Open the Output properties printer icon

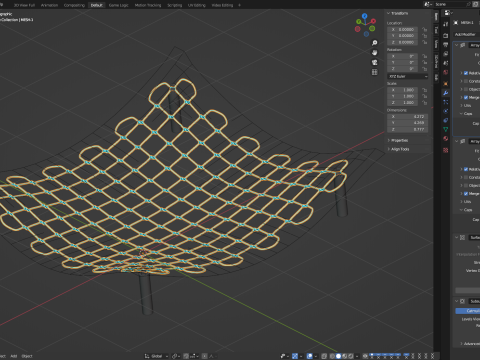pos(446,45)
